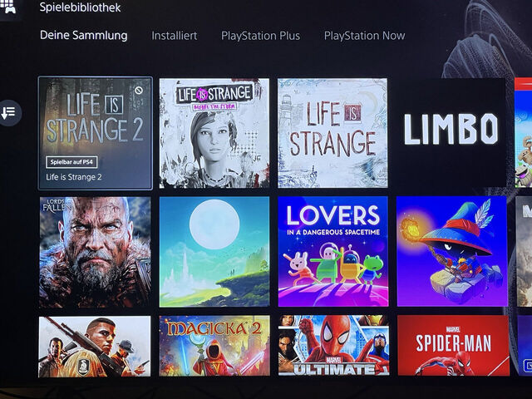Open the moon landscape game tile

tap(214, 252)
